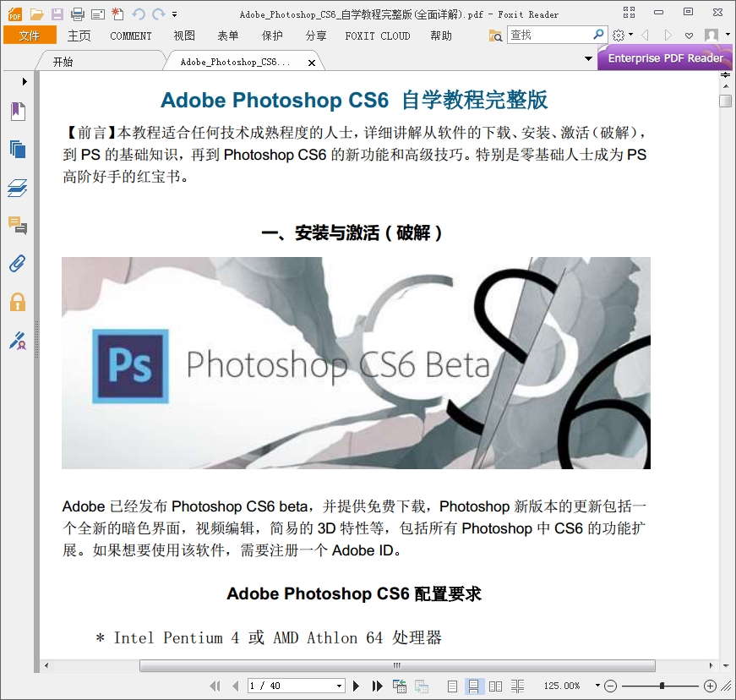
Task: Open the 视图 ribbon tab
Action: pyautogui.click(x=184, y=36)
